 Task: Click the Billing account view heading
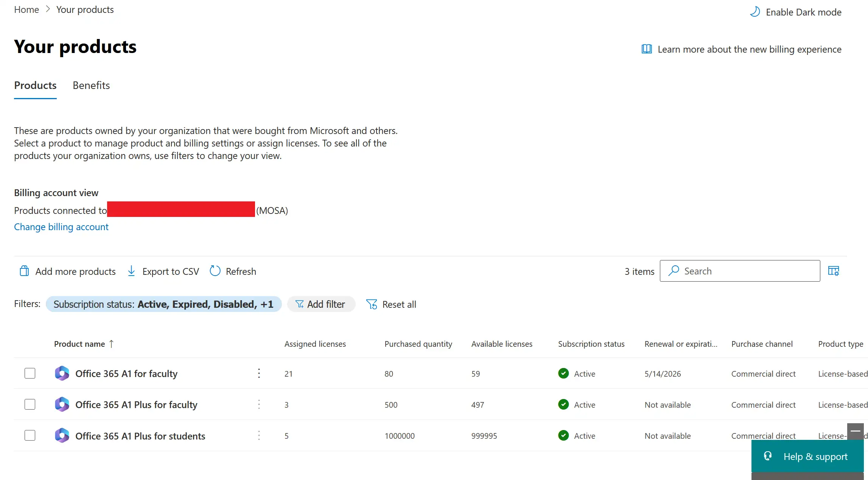[56, 193]
